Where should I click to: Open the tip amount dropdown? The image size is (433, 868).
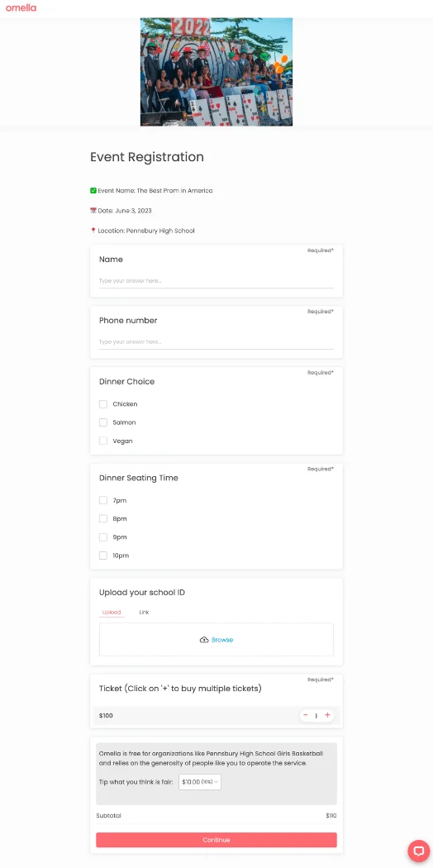[200, 782]
